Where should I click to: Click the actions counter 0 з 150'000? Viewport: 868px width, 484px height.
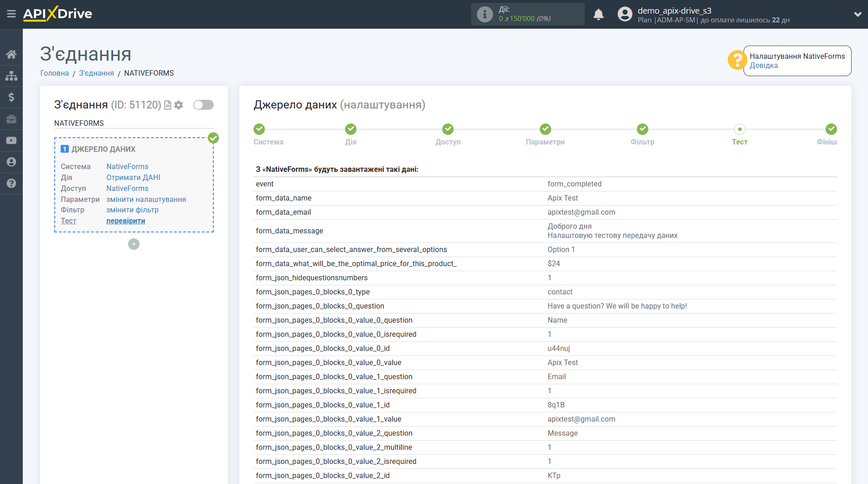[x=525, y=19]
